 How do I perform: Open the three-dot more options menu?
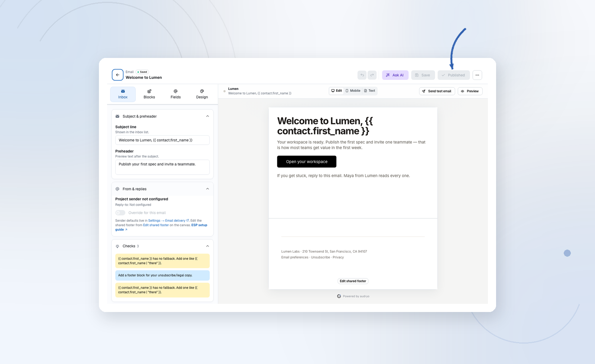(477, 75)
